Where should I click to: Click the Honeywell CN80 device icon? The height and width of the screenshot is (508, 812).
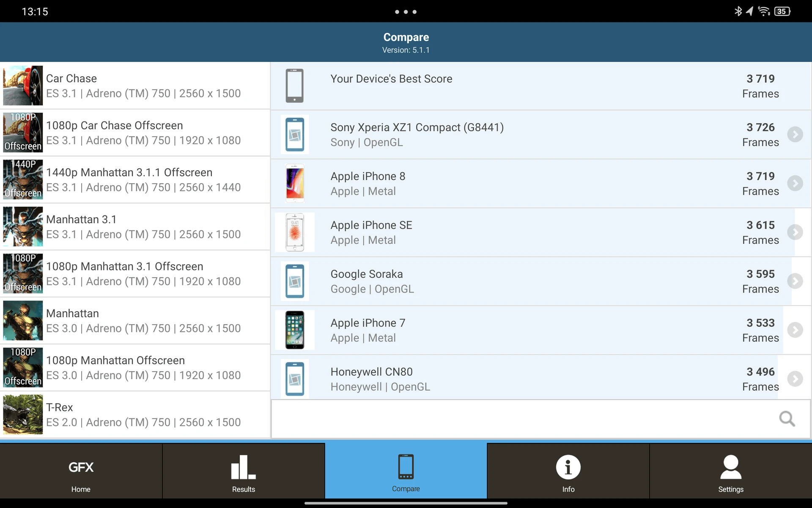coord(295,379)
